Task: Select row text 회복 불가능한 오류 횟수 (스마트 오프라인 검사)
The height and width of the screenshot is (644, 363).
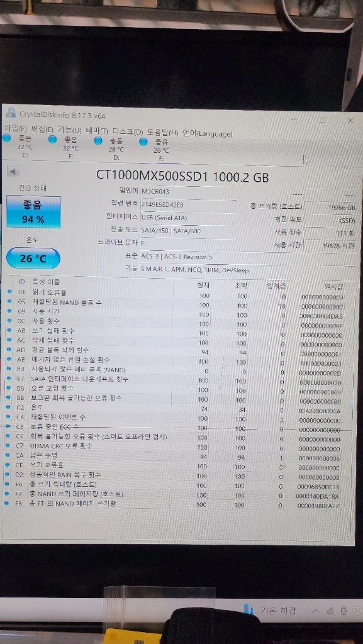Action: pos(99,436)
